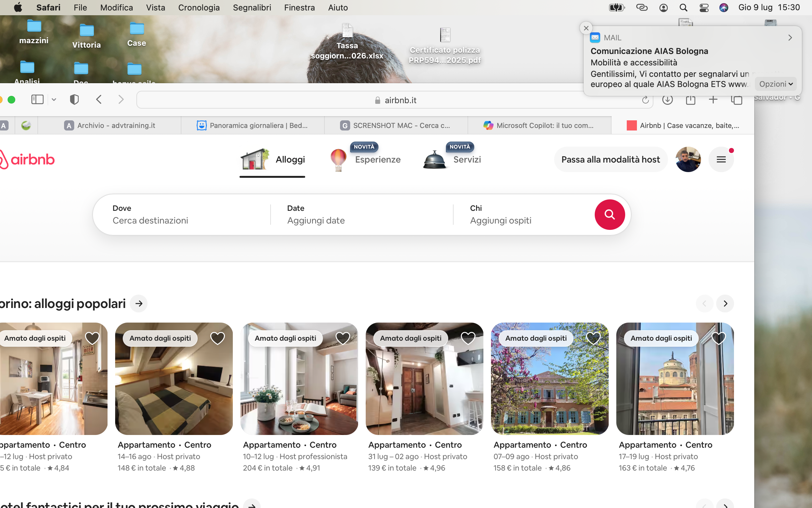Viewport: 812px width, 508px height.
Task: Click Siri icon in menu bar
Action: click(x=724, y=7)
